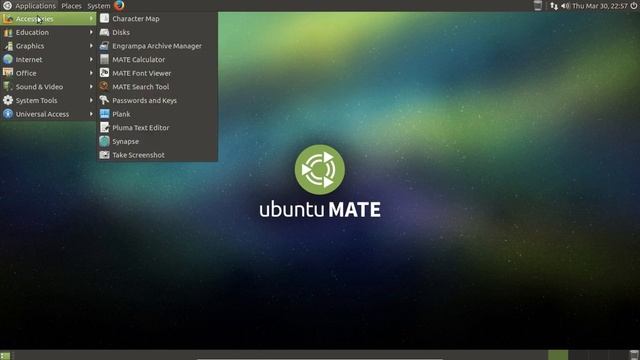Open the System menu

[99, 6]
